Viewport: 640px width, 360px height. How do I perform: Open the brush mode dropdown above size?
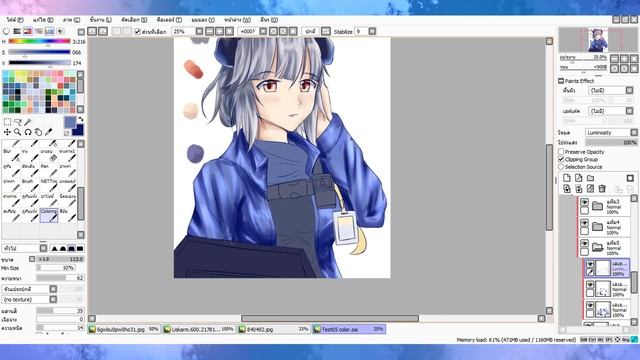(43, 248)
